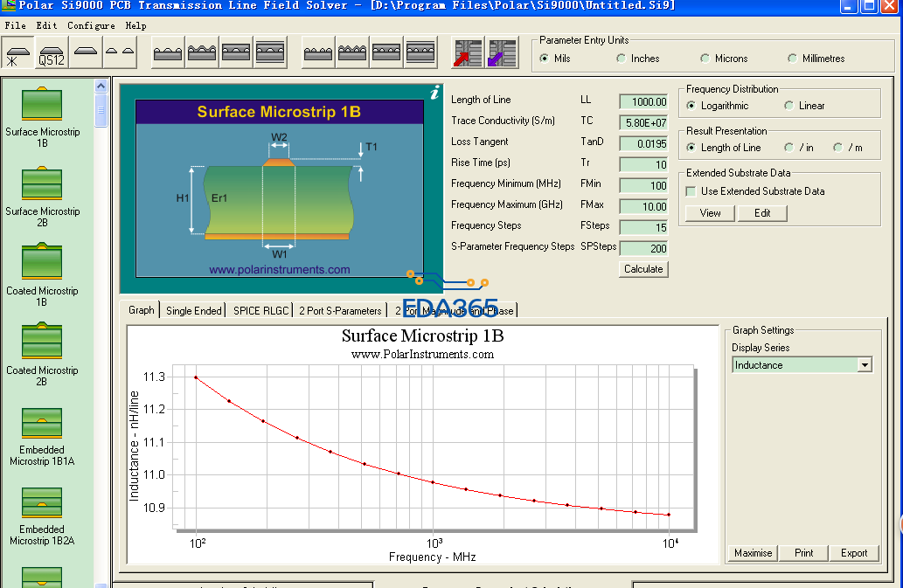Select stripline coplanar structure icon in second group
This screenshot has height=588, width=903.
pyautogui.click(x=270, y=53)
